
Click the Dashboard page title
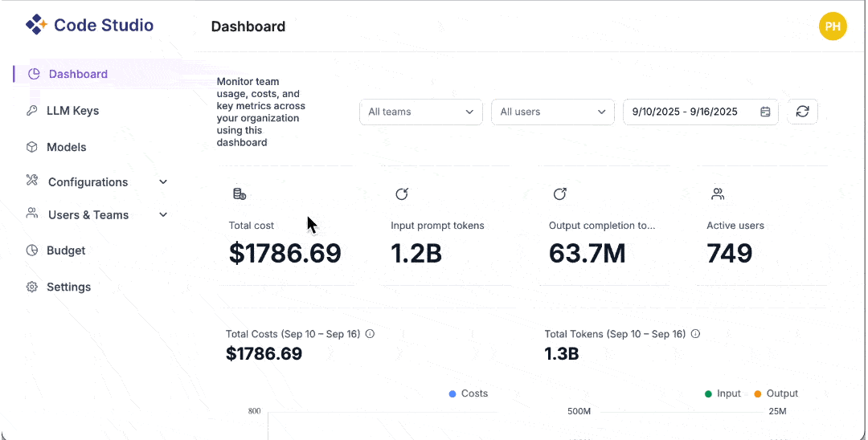(248, 26)
